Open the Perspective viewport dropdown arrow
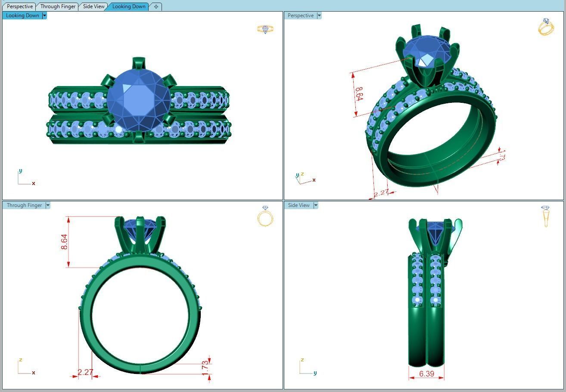This screenshot has height=392, width=566. pos(319,15)
